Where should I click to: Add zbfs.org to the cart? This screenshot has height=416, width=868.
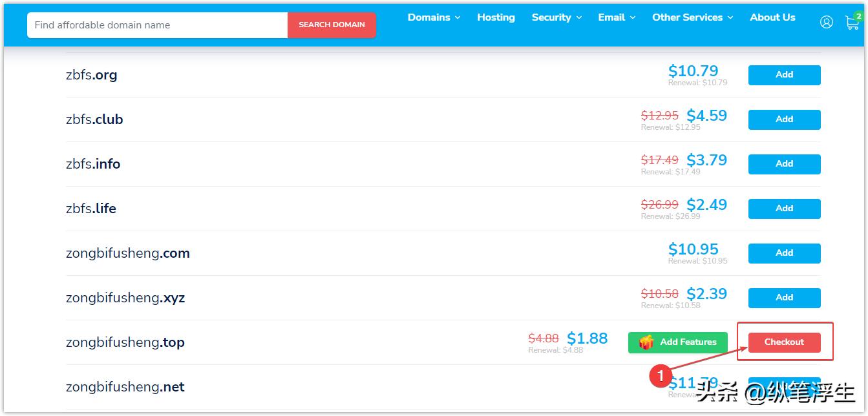pos(784,75)
